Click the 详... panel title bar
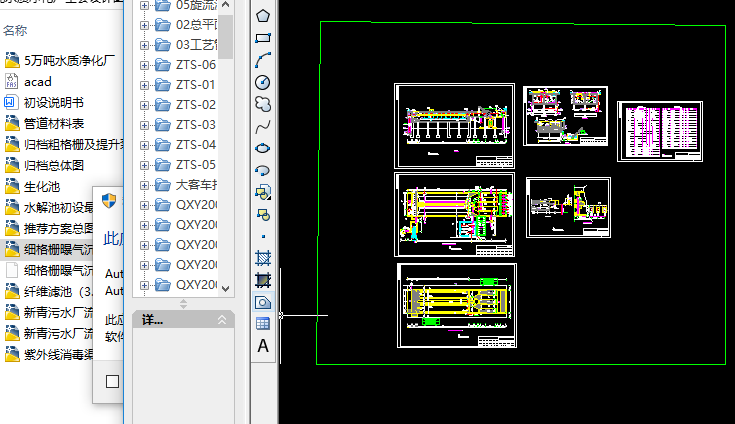 (x=183, y=320)
